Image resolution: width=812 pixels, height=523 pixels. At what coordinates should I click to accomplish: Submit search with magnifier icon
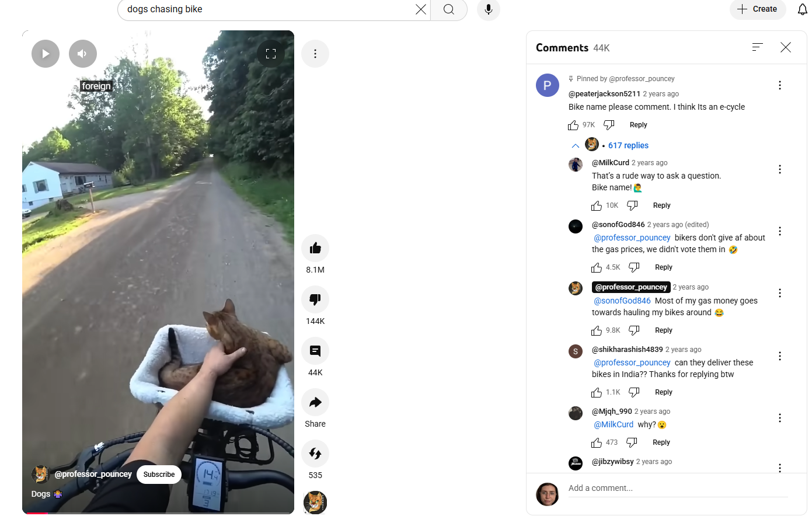(x=449, y=9)
